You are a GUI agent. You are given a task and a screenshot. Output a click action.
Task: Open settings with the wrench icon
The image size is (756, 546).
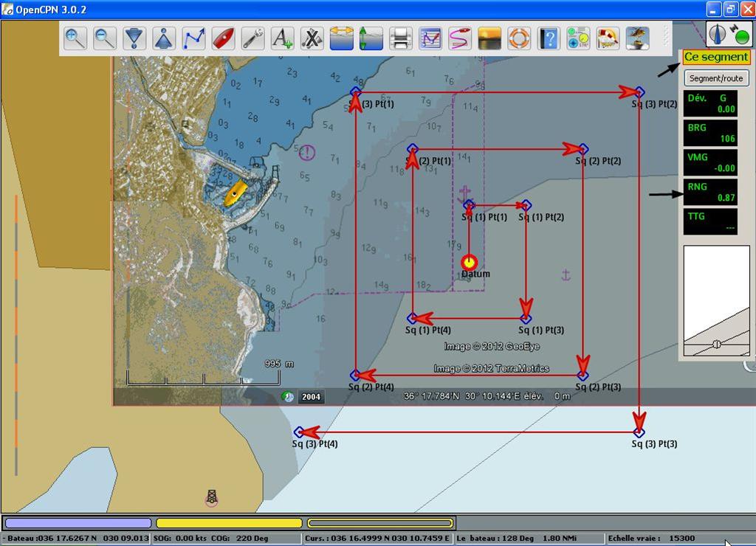(x=252, y=38)
